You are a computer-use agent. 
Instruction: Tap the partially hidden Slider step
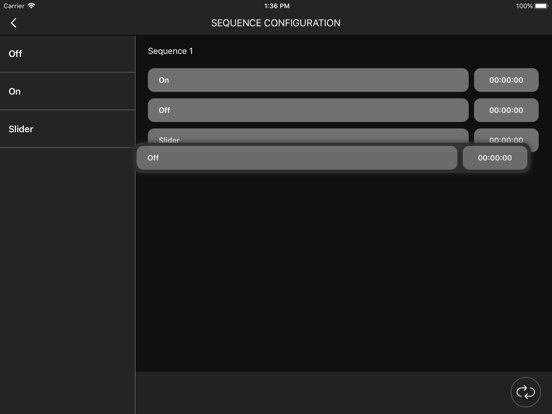(308, 137)
